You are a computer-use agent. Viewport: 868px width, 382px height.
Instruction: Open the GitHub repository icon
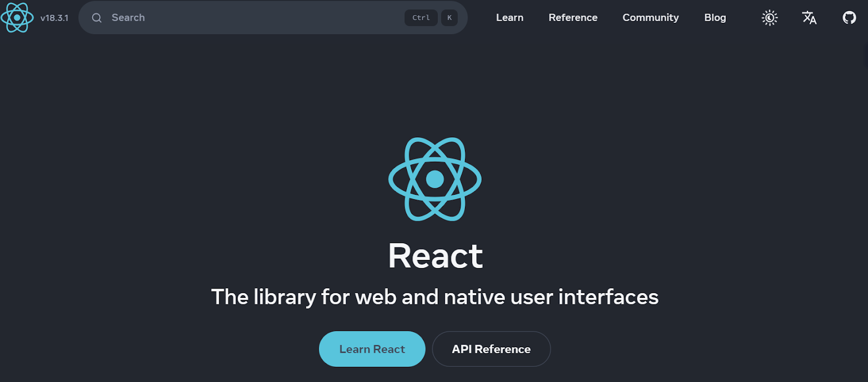coord(849,18)
